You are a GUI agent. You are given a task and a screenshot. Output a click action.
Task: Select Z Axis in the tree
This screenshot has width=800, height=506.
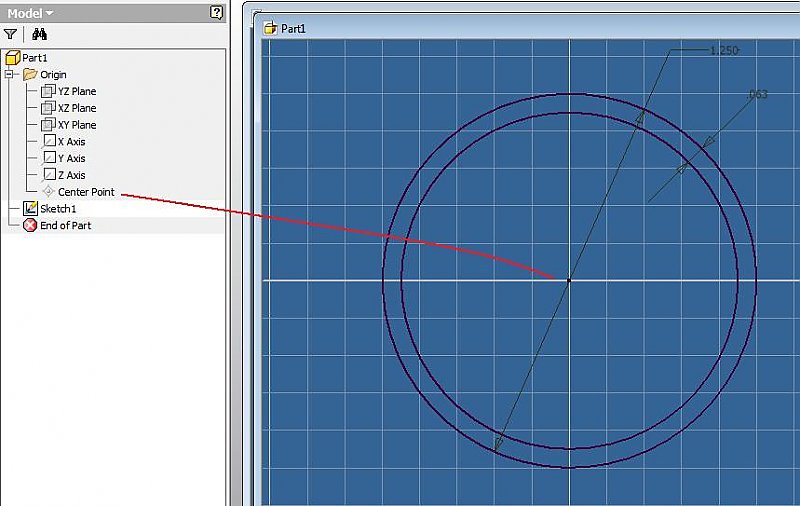coord(71,175)
